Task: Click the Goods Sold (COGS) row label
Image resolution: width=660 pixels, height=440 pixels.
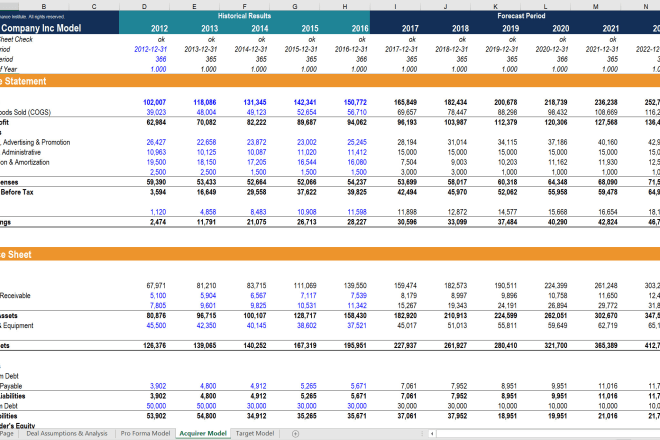Action: click(x=25, y=112)
